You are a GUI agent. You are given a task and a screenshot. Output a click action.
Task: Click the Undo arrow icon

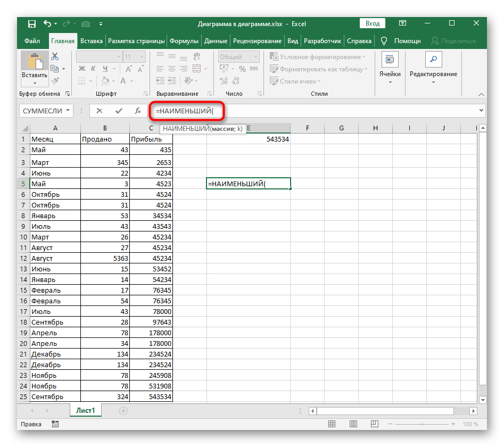(x=47, y=23)
